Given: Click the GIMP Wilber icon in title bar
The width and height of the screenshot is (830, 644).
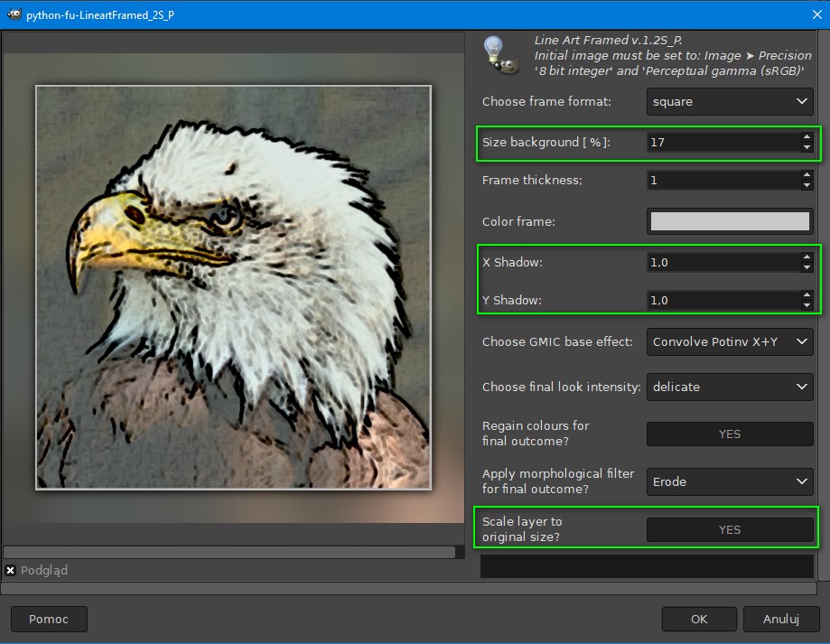Looking at the screenshot, I should coord(14,14).
